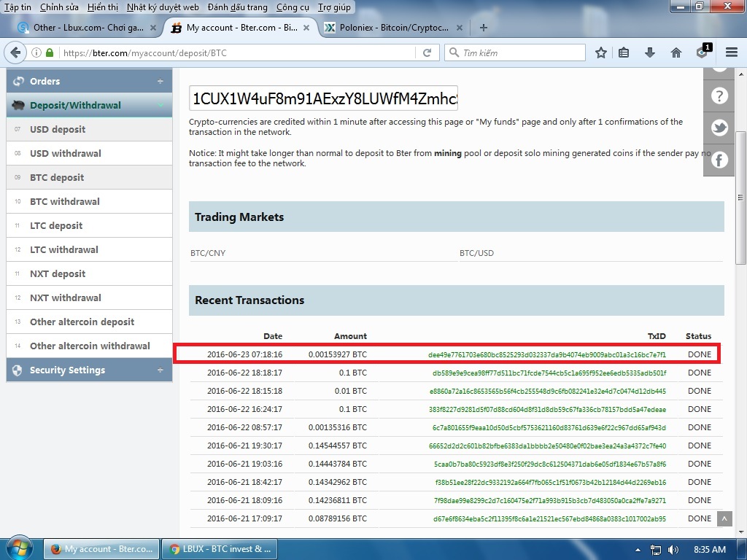Viewport: 747px width, 560px height.
Task: Open the taskbar volume speaker icon
Action: [x=673, y=550]
